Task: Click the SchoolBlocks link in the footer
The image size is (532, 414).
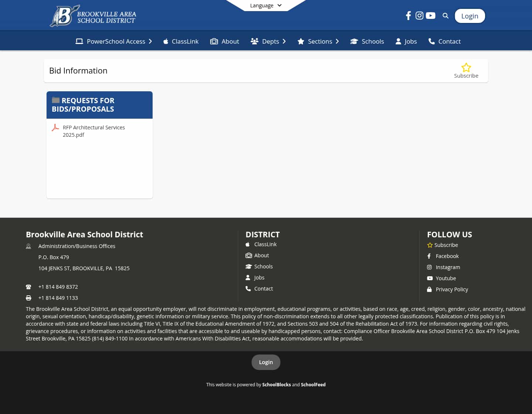Action: point(276,384)
